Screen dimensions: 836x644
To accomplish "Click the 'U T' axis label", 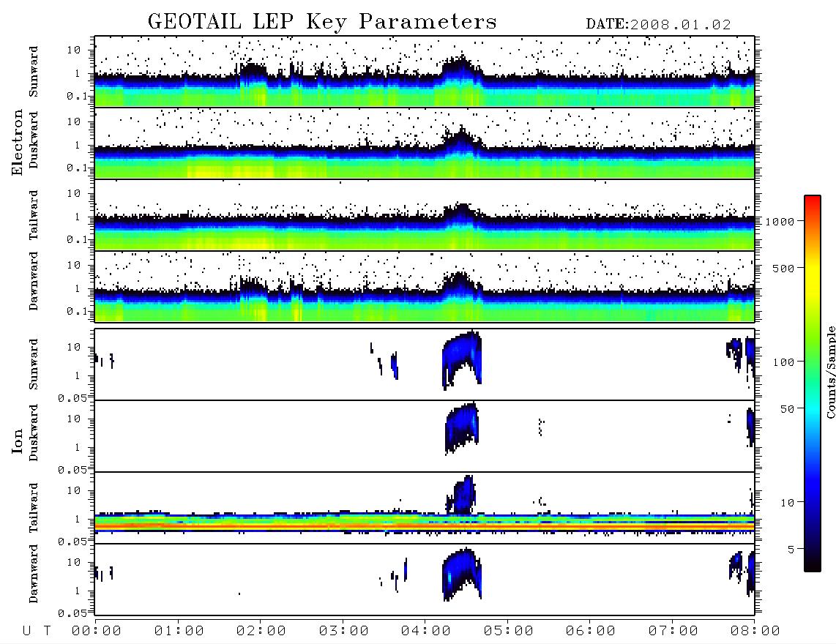I will (x=37, y=632).
